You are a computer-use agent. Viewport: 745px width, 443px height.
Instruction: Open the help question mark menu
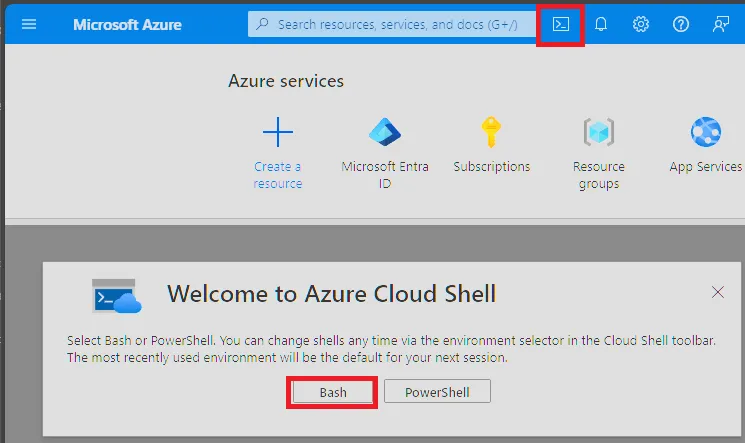(x=681, y=24)
